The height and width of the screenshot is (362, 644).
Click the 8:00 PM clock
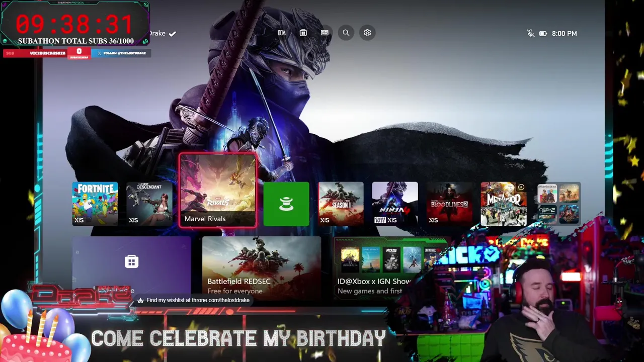point(564,33)
